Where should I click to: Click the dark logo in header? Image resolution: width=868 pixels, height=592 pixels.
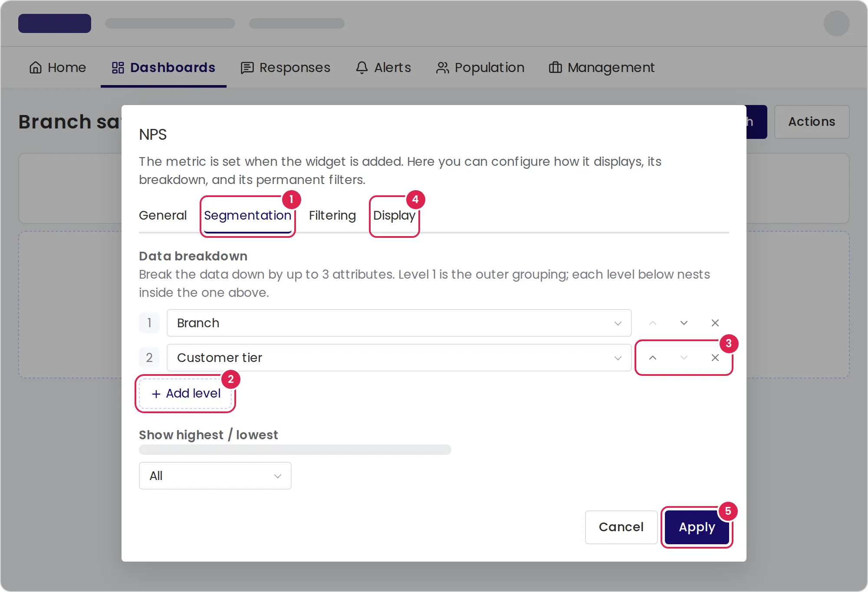click(x=55, y=23)
